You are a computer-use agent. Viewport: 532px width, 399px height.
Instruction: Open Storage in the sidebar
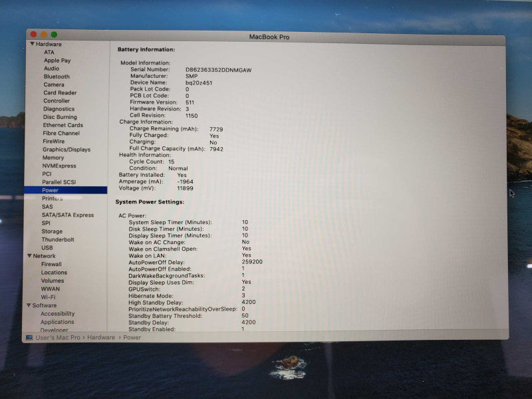[x=52, y=231]
